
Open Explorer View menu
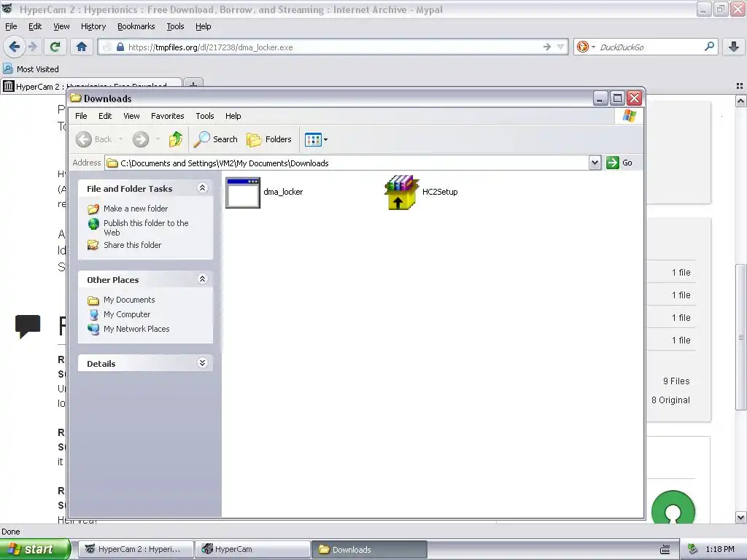pos(131,116)
